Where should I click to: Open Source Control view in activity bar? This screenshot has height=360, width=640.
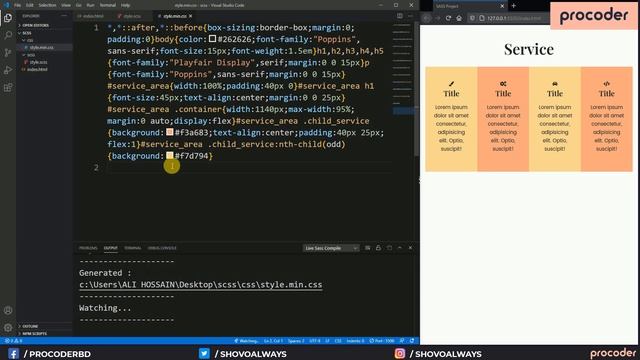pos(8,53)
